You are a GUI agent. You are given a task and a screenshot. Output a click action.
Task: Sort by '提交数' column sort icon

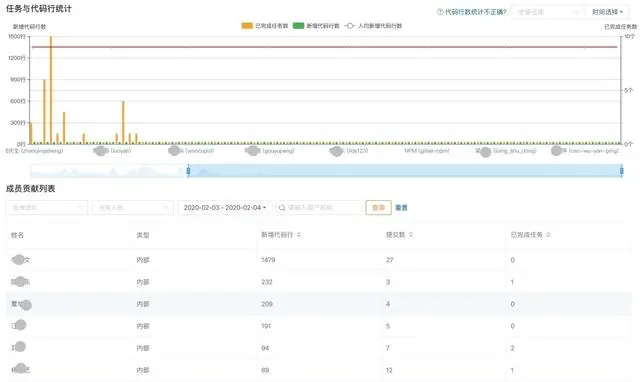click(x=411, y=235)
